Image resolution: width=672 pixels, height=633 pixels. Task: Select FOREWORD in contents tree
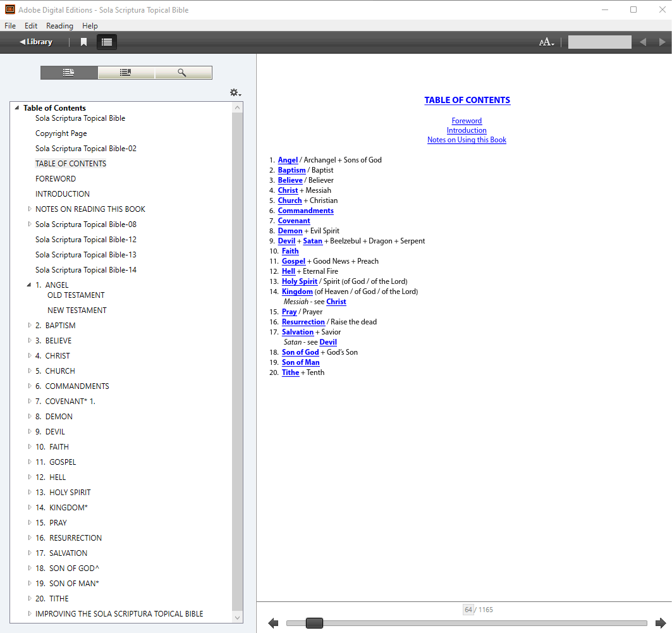tap(56, 179)
